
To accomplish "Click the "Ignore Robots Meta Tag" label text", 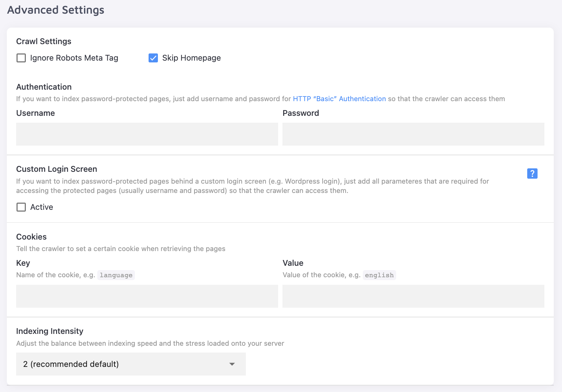I will (x=74, y=58).
